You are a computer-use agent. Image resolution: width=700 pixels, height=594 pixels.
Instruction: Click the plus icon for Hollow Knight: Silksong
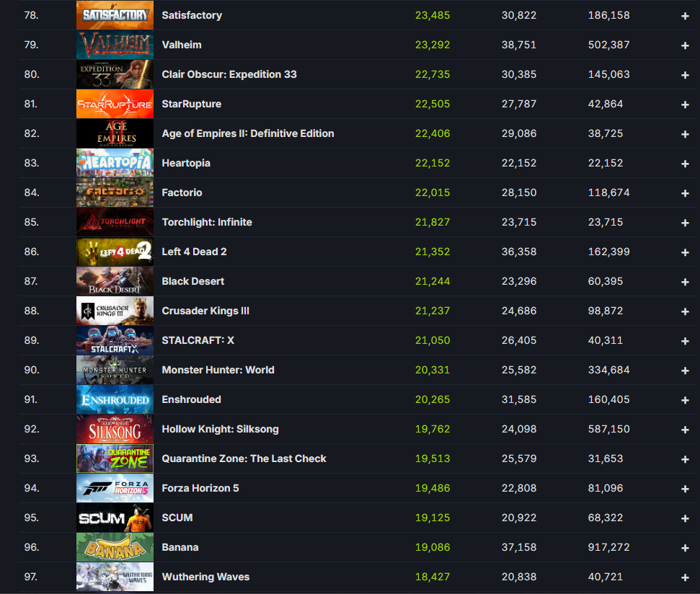point(685,430)
